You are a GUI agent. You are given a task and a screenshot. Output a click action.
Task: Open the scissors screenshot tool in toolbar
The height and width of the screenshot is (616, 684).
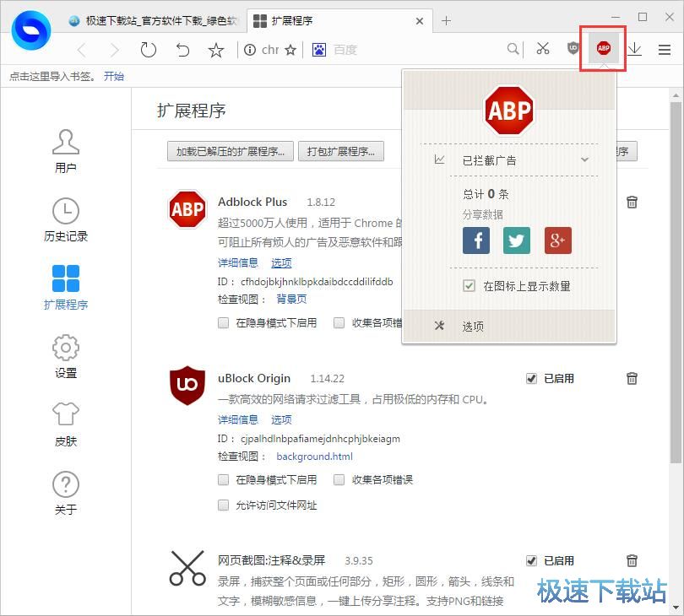tap(543, 48)
